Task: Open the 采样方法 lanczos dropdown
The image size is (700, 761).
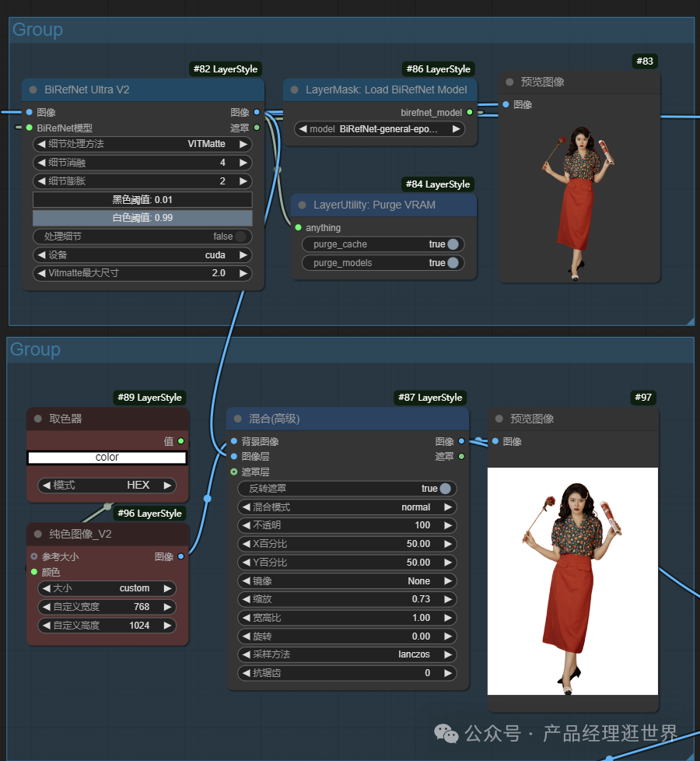Action: click(347, 654)
